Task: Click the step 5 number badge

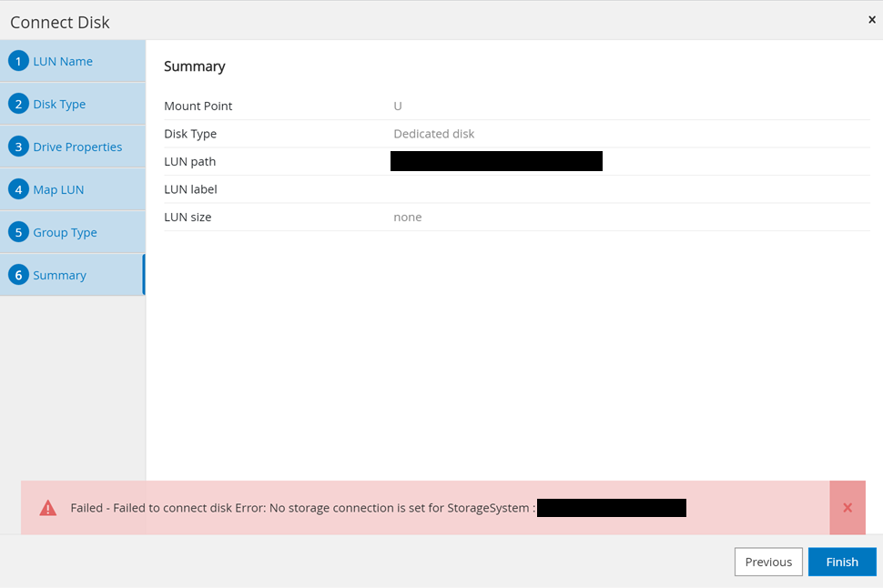Action: [18, 232]
